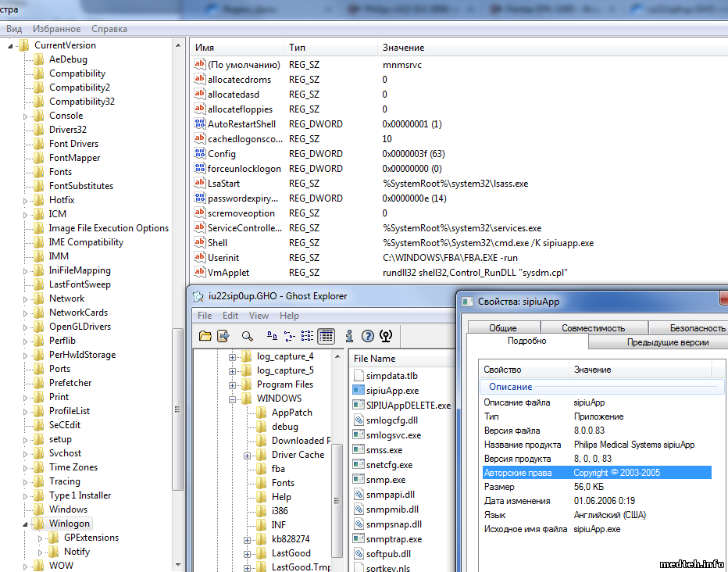Viewport: 728px width, 572px height.
Task: Switch to the Совместимость tab
Action: click(593, 328)
